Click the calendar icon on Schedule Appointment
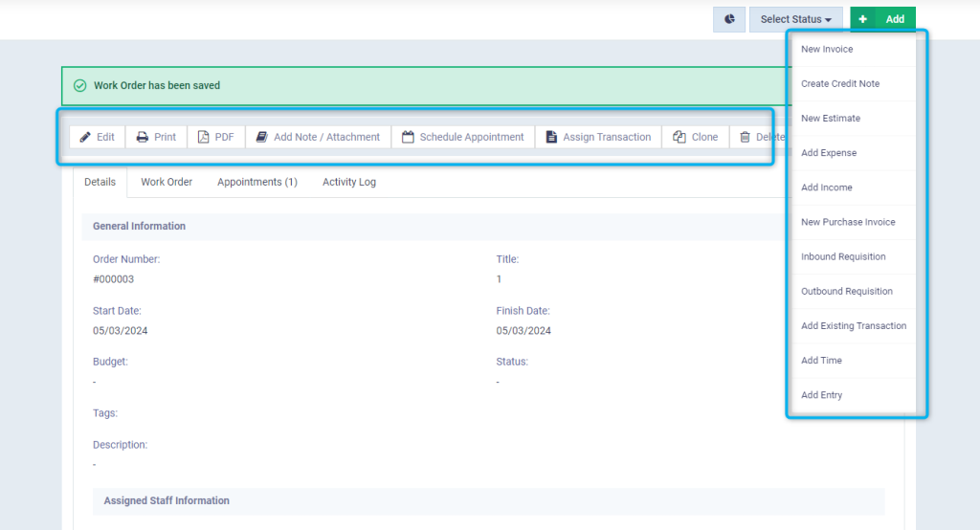Screen dimensions: 980x530 [x=408, y=137]
